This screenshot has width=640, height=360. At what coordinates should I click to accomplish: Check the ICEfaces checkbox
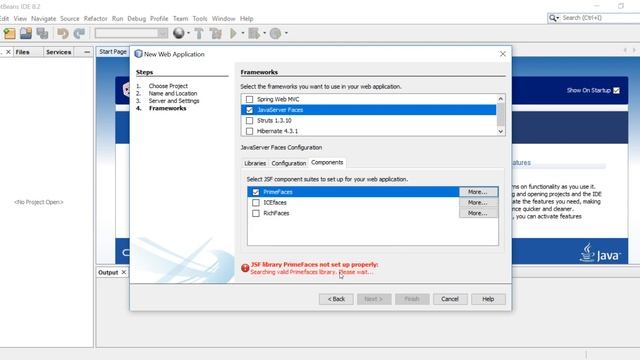point(256,202)
